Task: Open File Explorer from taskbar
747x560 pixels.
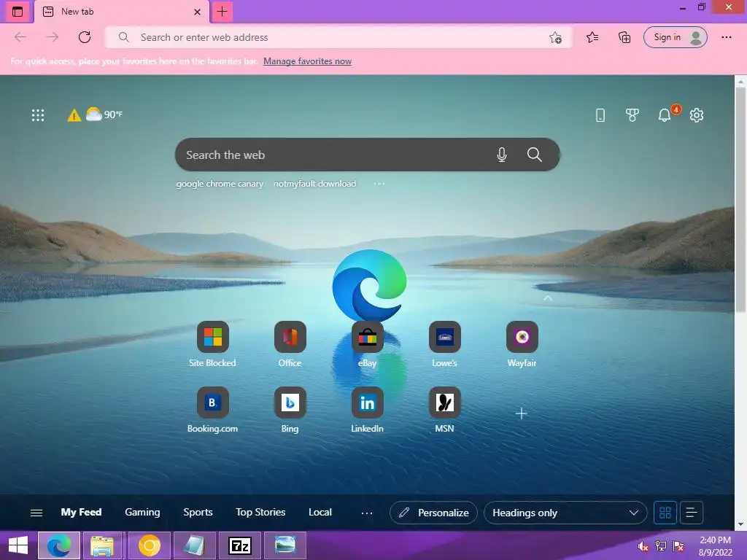Action: point(103,545)
